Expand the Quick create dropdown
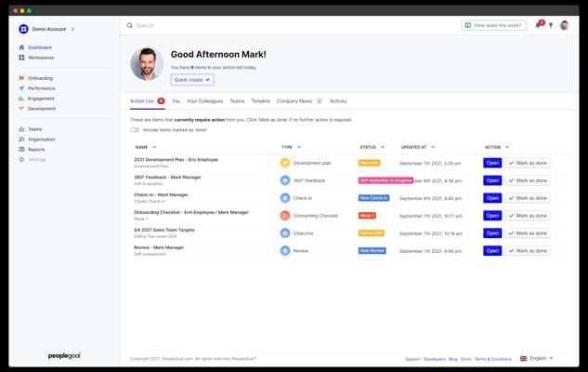588x372 pixels. click(192, 80)
